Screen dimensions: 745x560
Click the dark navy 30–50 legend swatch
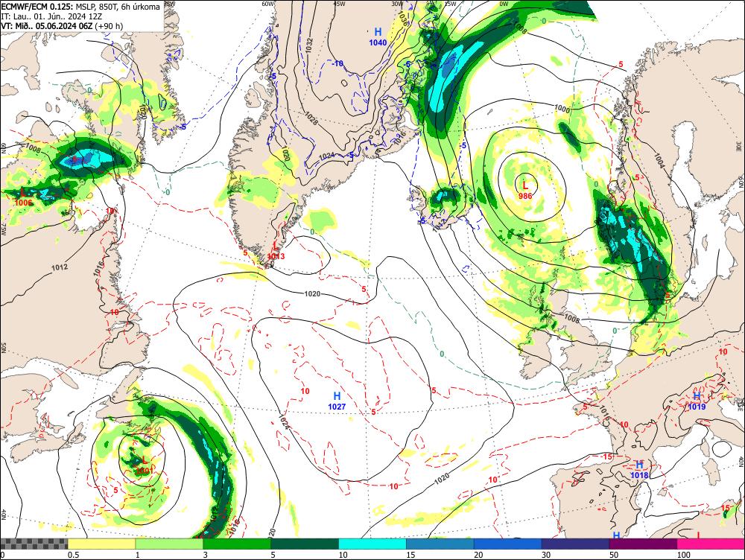pyautogui.click(x=575, y=544)
